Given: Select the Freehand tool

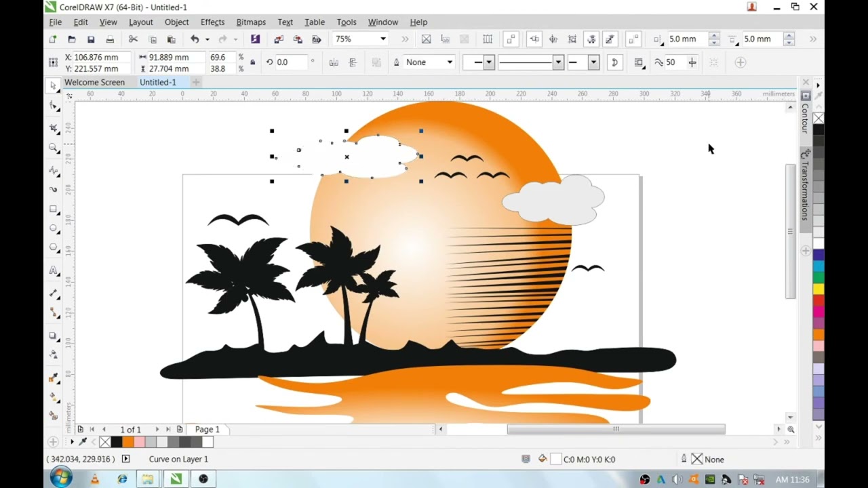Looking at the screenshot, I should (54, 170).
